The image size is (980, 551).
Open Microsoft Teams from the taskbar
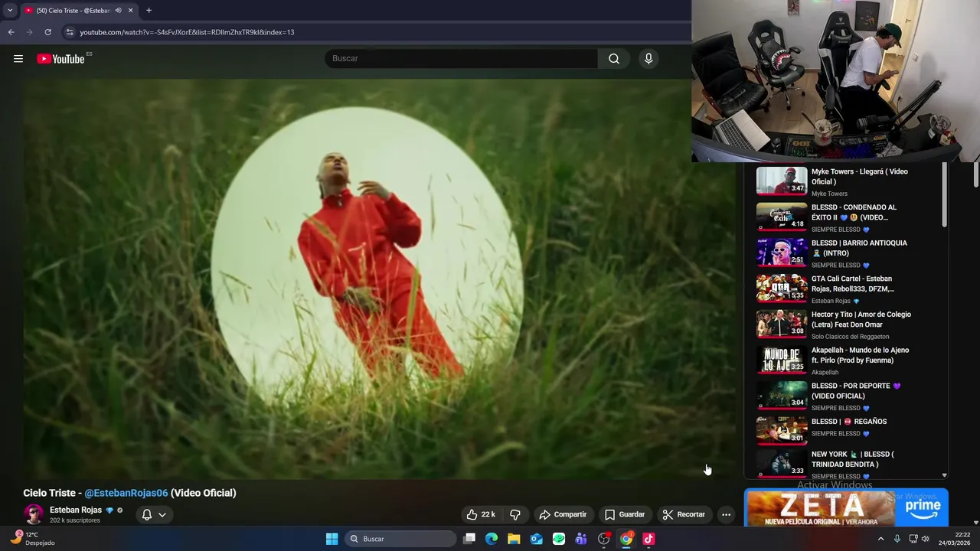[581, 539]
